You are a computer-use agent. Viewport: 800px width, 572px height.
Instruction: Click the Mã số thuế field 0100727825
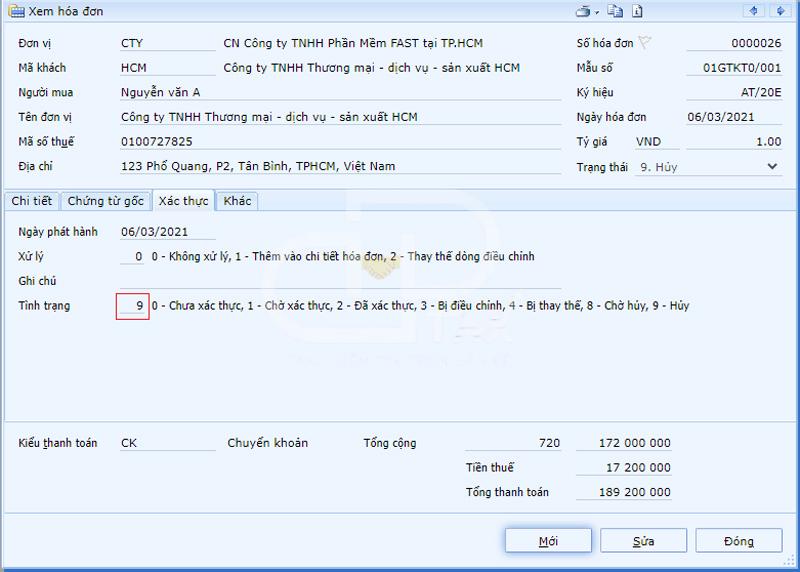[340, 141]
